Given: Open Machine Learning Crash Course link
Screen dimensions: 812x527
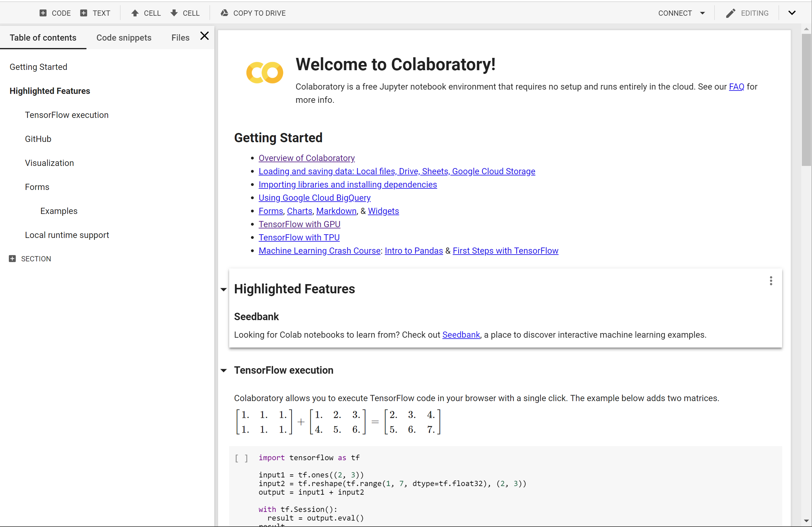Looking at the screenshot, I should click(x=319, y=251).
